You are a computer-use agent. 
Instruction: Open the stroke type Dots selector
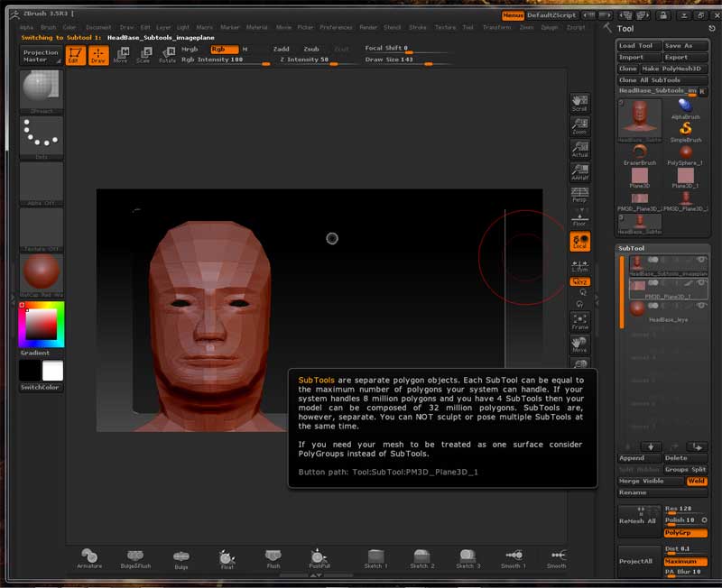[42, 138]
